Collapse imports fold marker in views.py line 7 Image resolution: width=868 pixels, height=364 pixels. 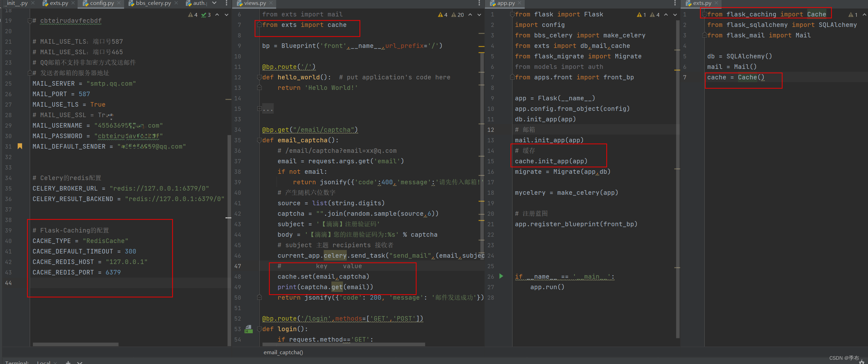(x=259, y=24)
